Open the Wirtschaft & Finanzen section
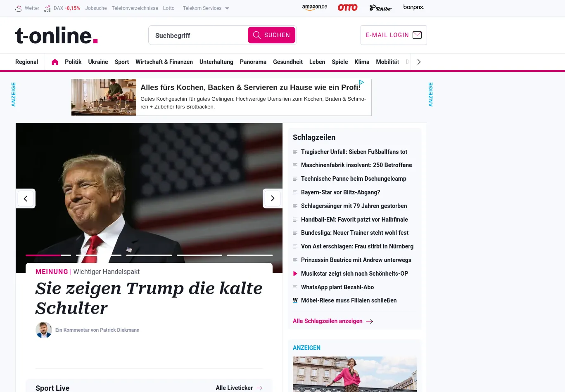Screen dimensions: 565x392 [164, 62]
